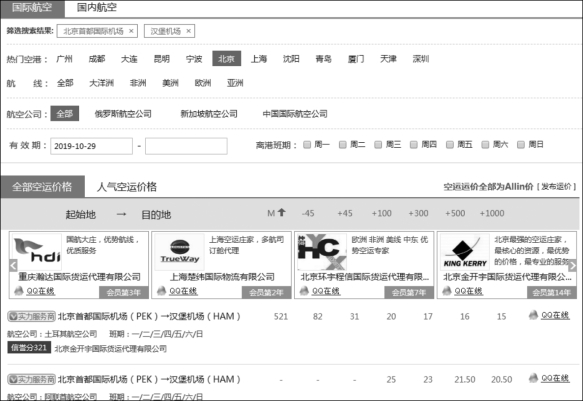Check the 周日 departure day box

(521, 145)
